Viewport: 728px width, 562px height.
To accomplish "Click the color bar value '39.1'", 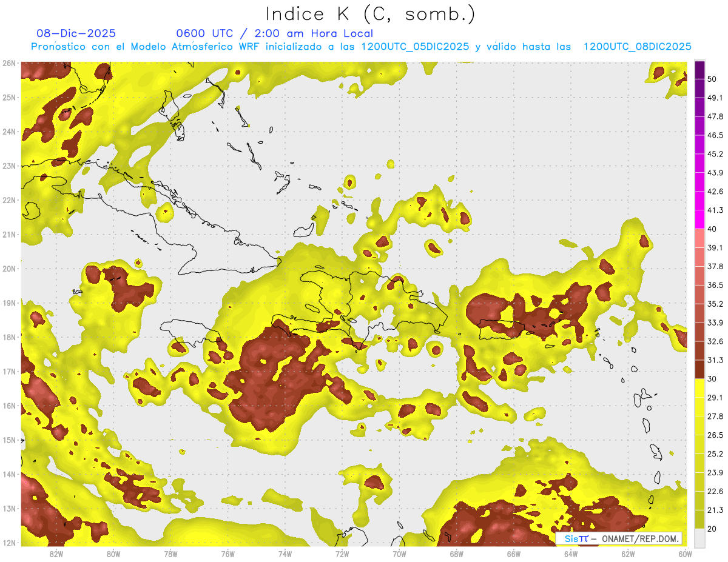I will 715,248.
